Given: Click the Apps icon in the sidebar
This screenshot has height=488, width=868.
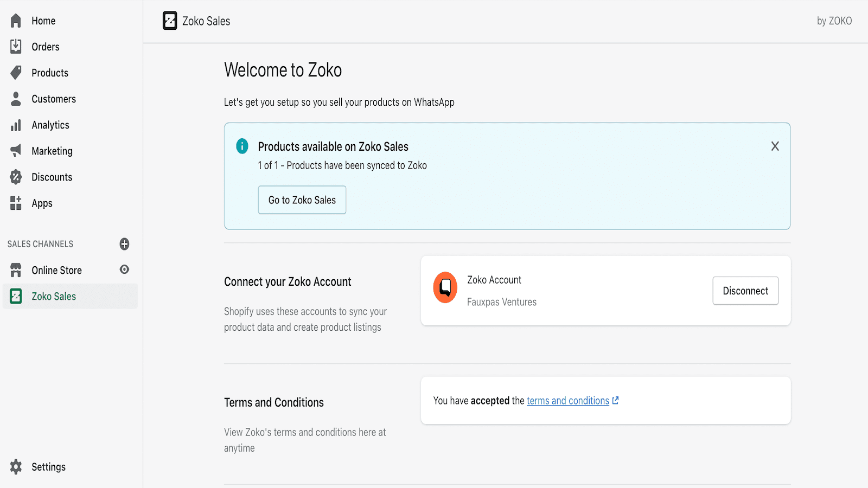Looking at the screenshot, I should point(16,203).
